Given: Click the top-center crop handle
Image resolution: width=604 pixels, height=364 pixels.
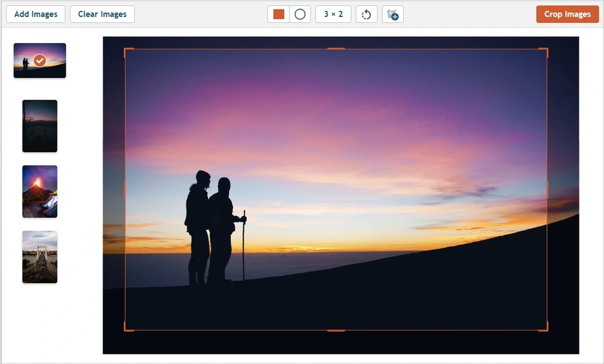Looking at the screenshot, I should tap(335, 49).
